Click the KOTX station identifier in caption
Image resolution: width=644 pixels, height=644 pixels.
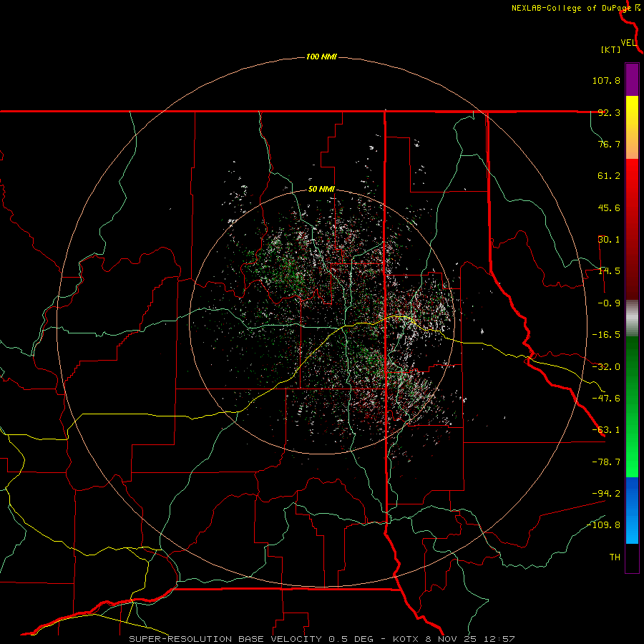[x=407, y=639]
